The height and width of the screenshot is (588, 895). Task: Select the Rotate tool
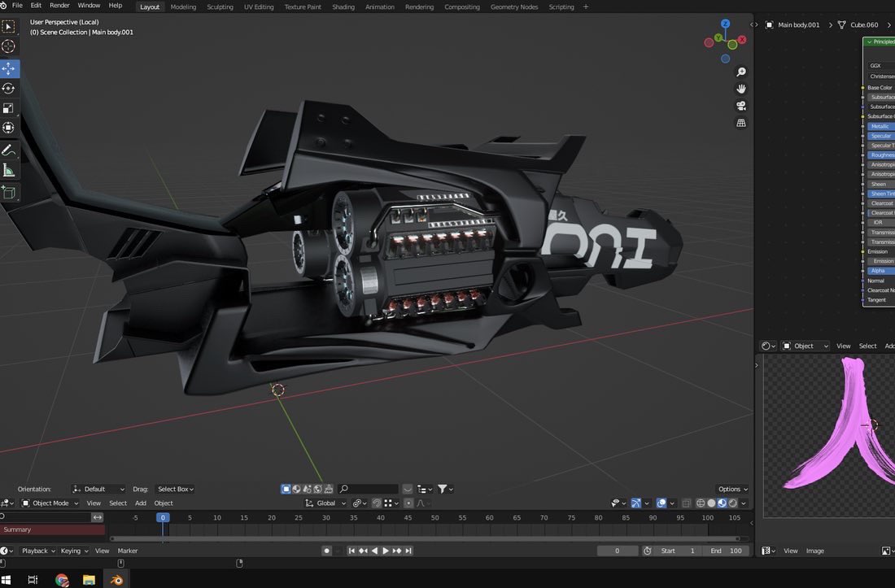9,89
